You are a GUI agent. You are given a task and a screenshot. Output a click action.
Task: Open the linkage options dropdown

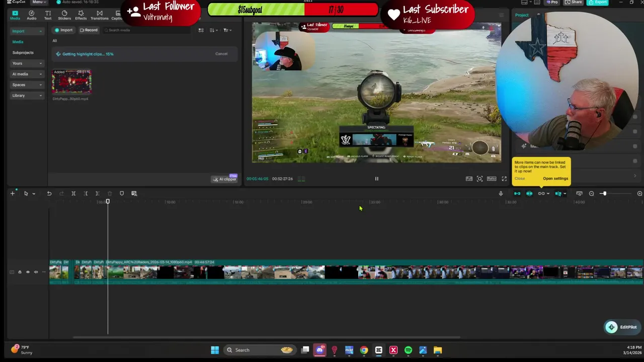click(x=548, y=194)
